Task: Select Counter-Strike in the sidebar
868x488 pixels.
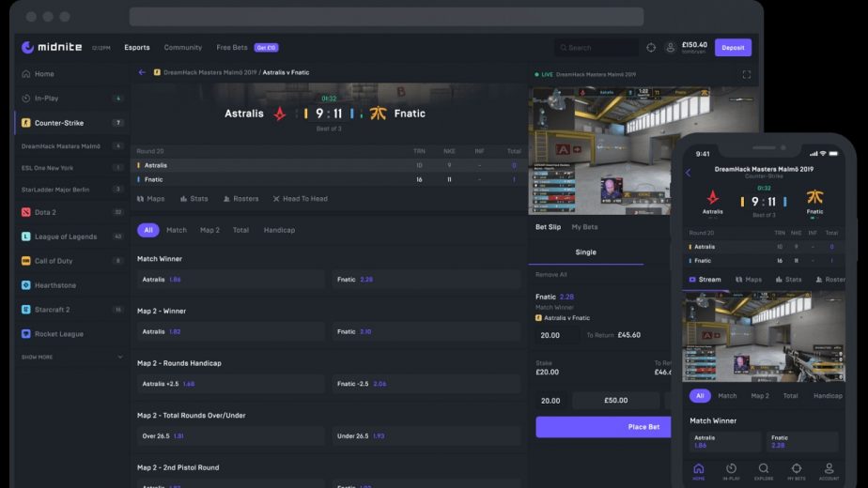Action: pyautogui.click(x=70, y=123)
